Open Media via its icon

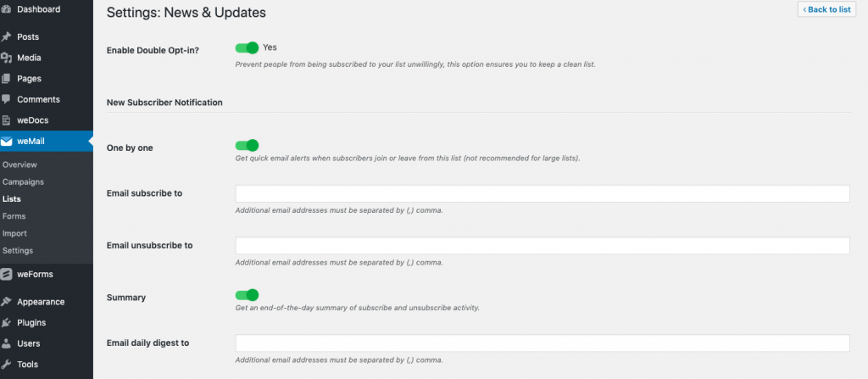point(6,58)
